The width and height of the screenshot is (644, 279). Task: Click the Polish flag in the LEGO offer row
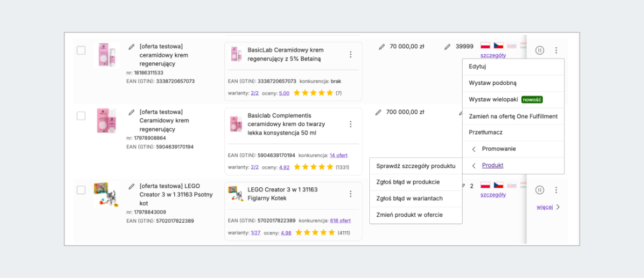(485, 186)
